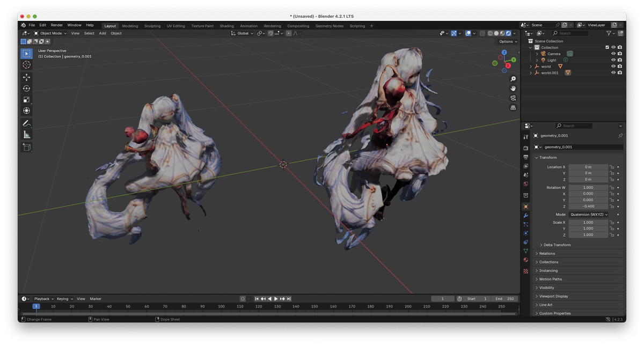Open the Modifier Properties wrench tab
Viewport: 644px width, 346px height.
click(526, 216)
